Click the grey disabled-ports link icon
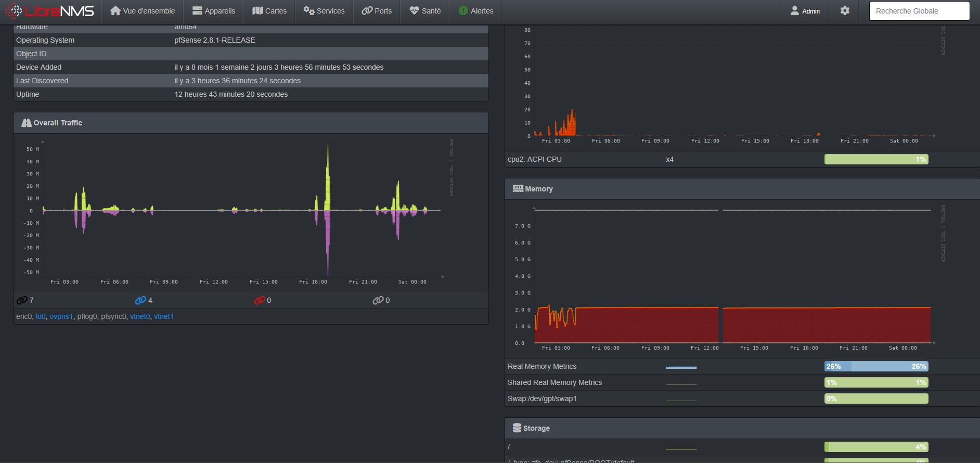Viewport: 980px width, 463px height. click(x=378, y=300)
